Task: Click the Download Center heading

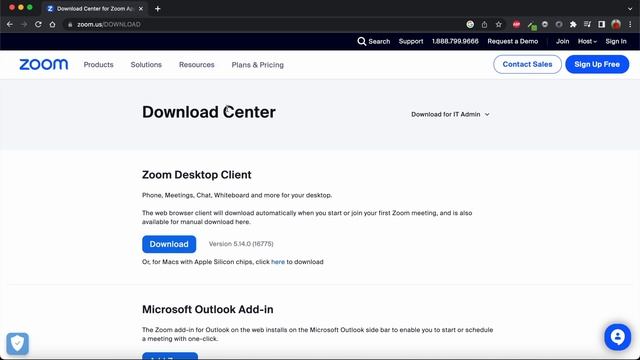Action: [x=209, y=112]
